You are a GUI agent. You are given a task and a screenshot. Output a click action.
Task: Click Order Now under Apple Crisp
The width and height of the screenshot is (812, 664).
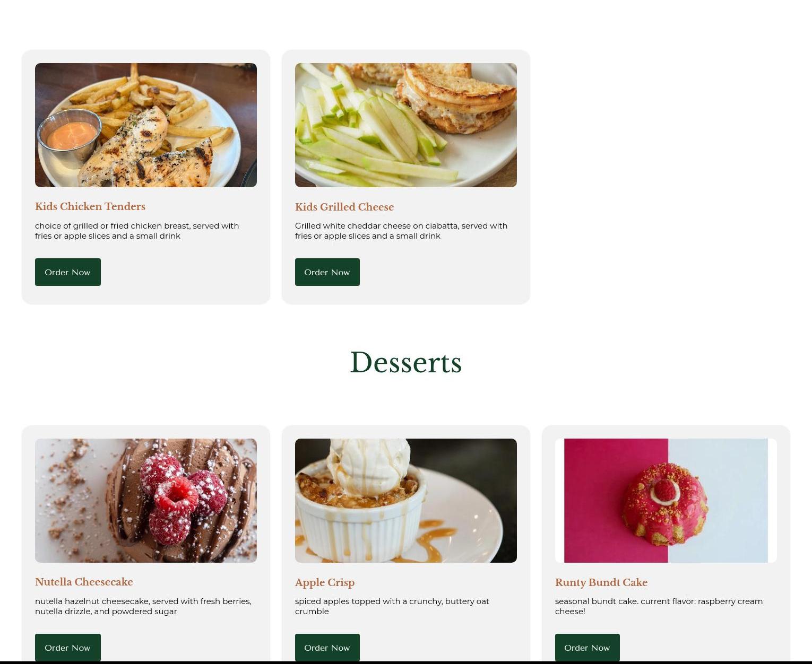pos(327,648)
